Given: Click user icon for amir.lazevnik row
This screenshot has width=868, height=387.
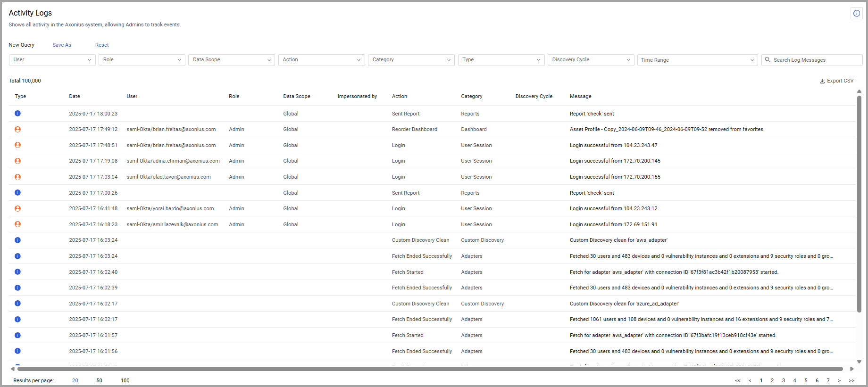Looking at the screenshot, I should click(x=17, y=224).
